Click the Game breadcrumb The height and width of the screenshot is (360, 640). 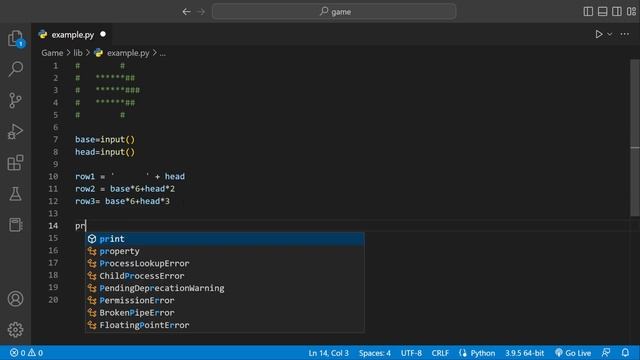52,53
